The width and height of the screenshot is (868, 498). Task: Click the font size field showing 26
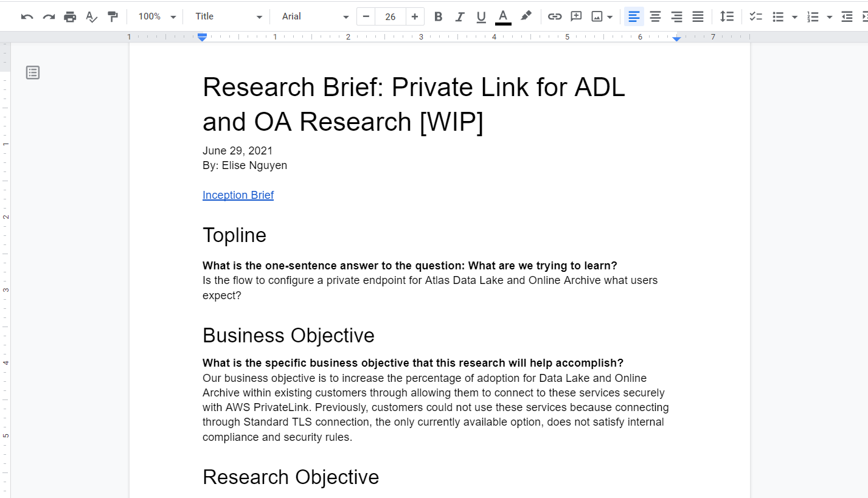pos(391,16)
